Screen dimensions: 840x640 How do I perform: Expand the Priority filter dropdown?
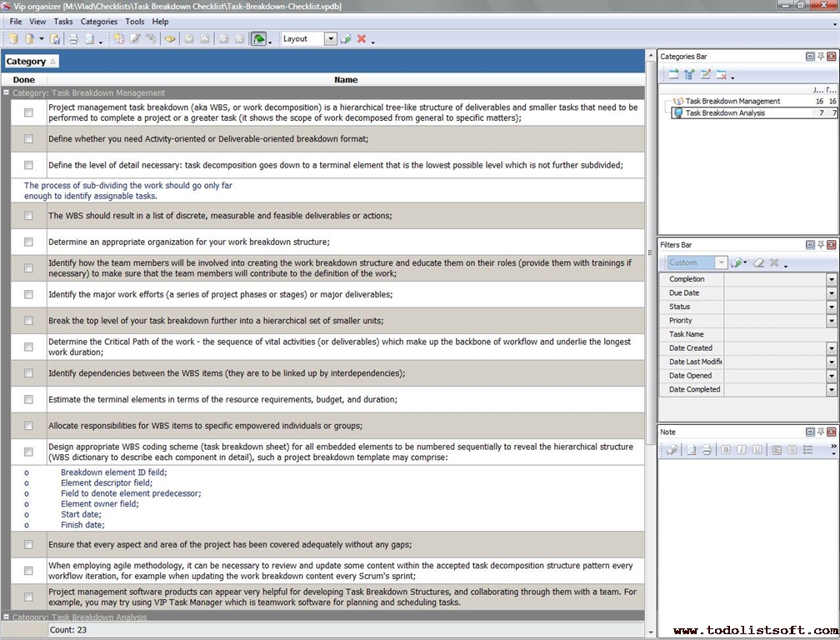831,321
